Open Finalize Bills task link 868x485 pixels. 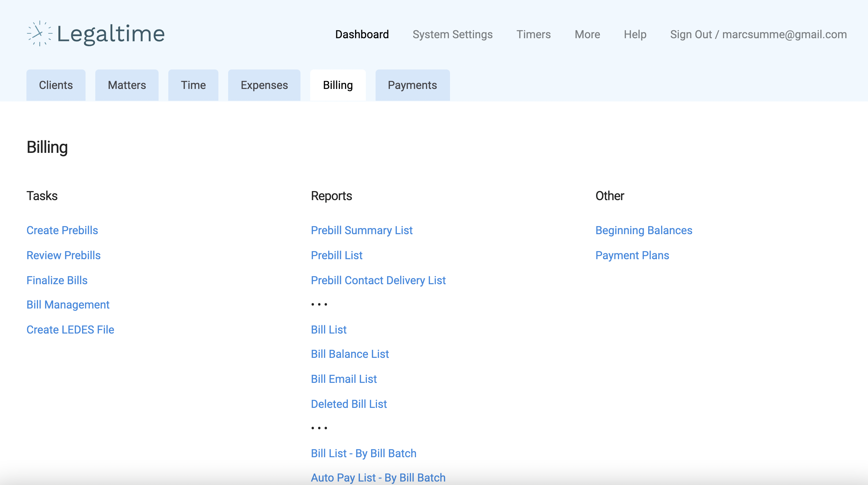[57, 280]
